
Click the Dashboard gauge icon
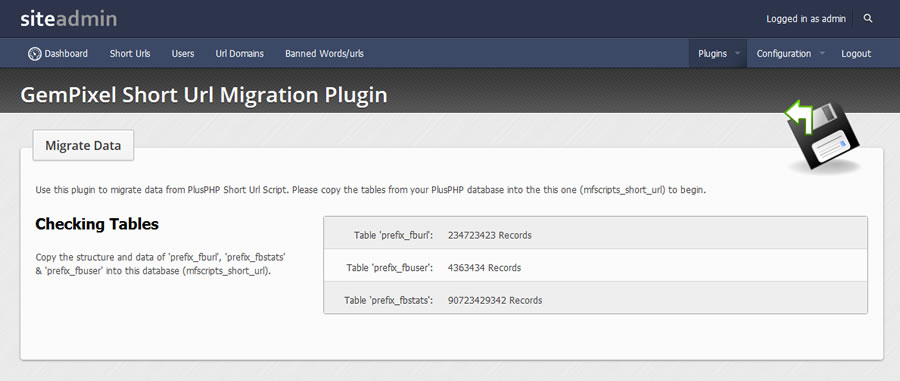tap(34, 53)
